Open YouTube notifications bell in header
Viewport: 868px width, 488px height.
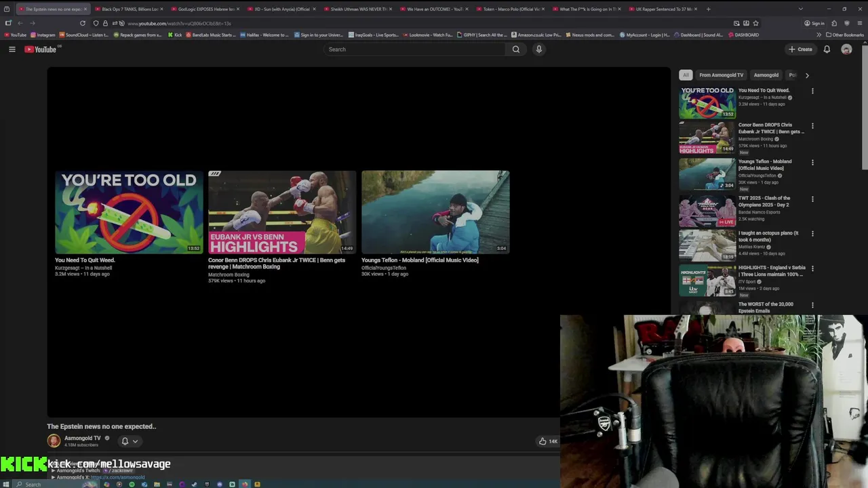pyautogui.click(x=827, y=49)
